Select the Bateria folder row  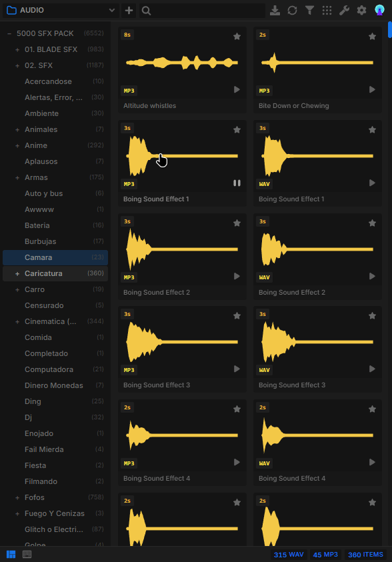[55, 225]
